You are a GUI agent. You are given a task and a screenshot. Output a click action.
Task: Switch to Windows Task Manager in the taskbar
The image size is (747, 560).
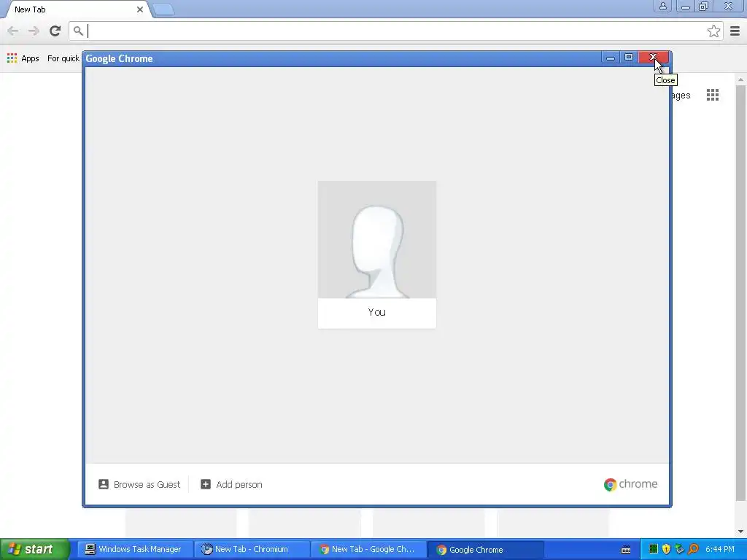pos(133,549)
